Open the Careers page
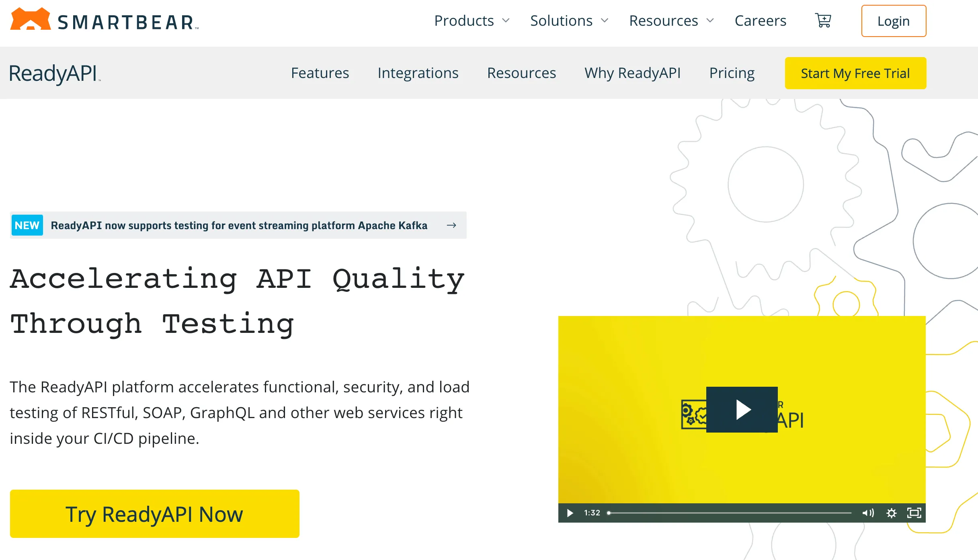Screen dimensions: 978x560 [x=760, y=21]
